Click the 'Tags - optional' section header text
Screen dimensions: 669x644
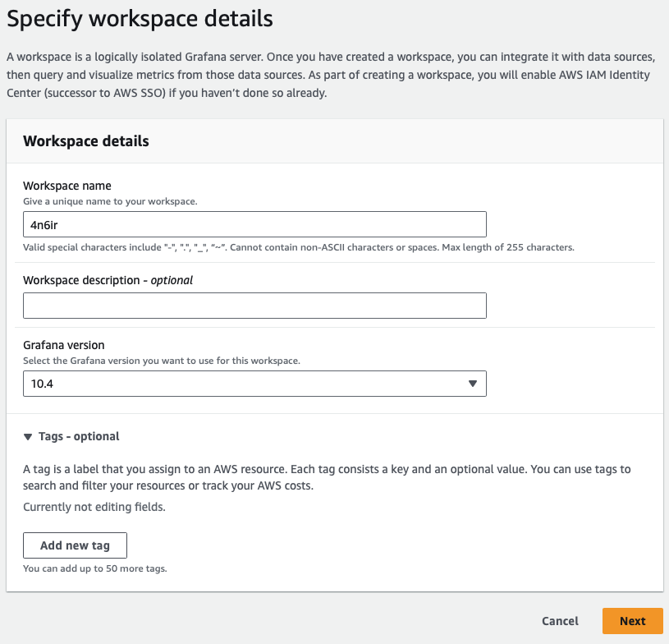pos(79,437)
